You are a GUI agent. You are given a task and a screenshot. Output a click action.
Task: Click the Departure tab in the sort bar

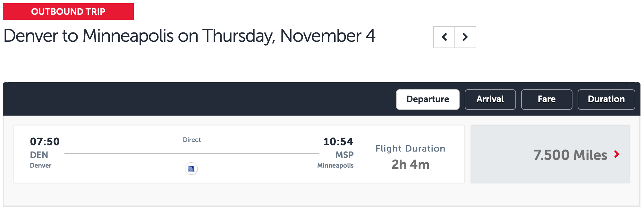(x=428, y=99)
